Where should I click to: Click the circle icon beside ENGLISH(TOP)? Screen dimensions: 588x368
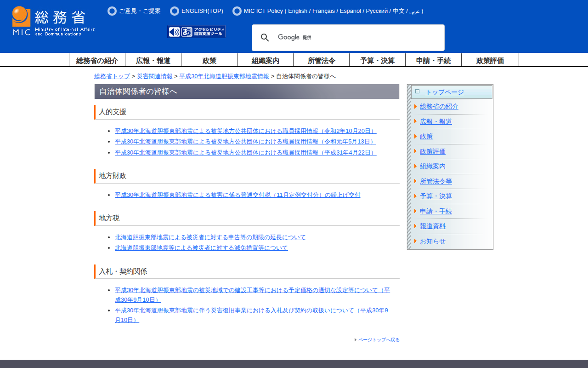(175, 11)
